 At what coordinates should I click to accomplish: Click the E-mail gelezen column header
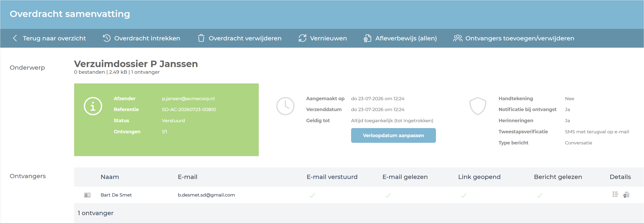[x=405, y=177]
